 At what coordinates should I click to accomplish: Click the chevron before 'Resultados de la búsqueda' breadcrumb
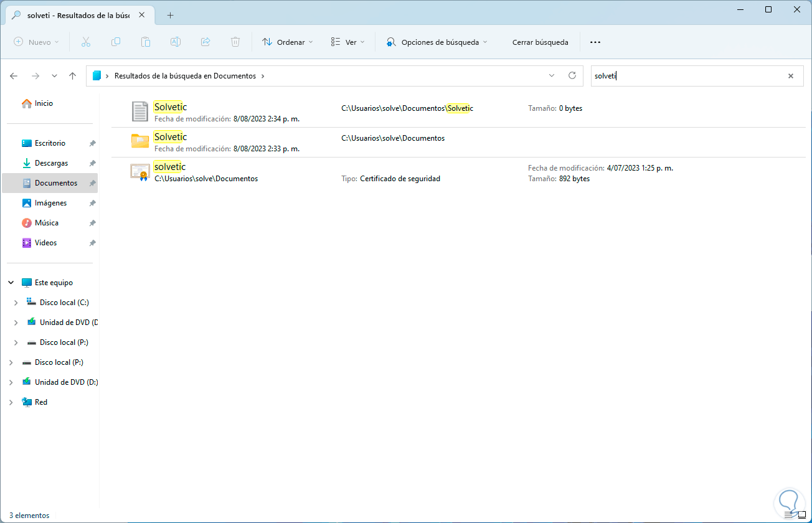click(108, 76)
